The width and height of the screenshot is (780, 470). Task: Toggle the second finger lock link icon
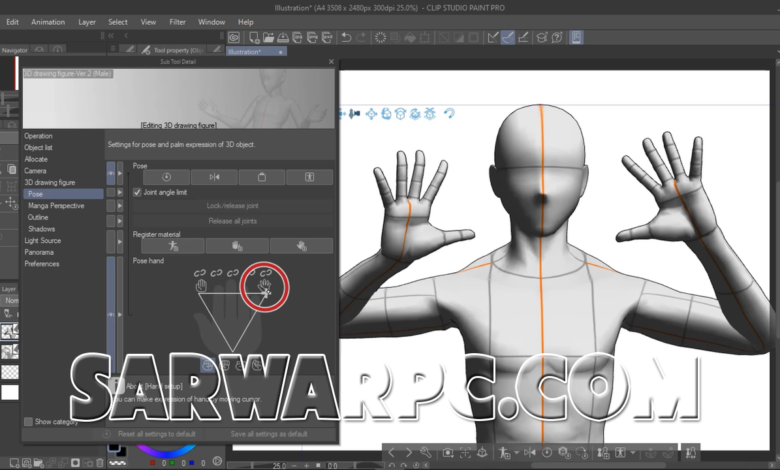(216, 273)
